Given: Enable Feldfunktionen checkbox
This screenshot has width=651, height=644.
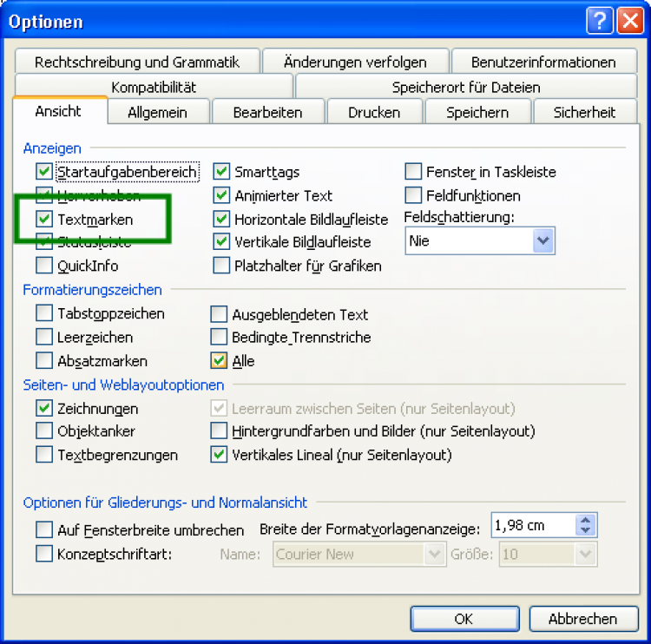Looking at the screenshot, I should point(413,196).
